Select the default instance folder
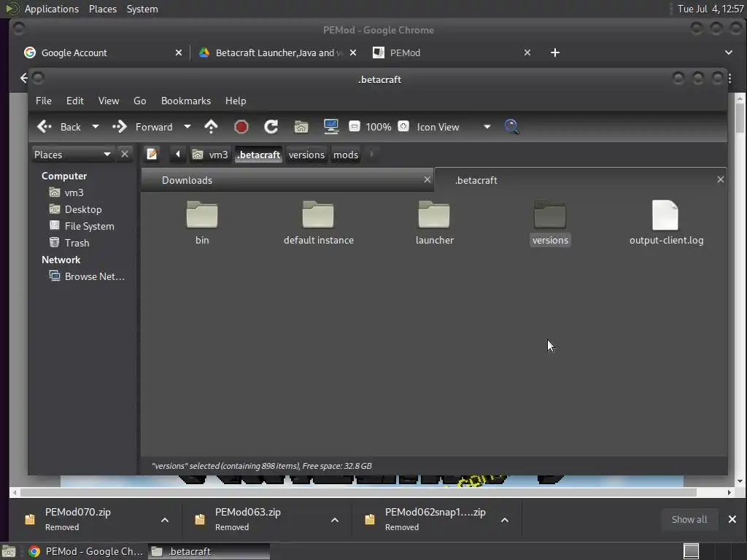This screenshot has height=560, width=747. click(x=319, y=223)
